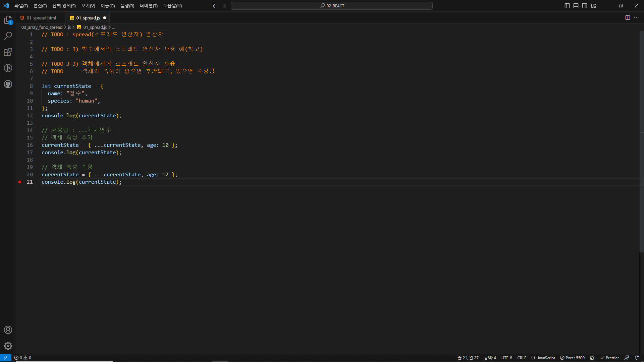Screen dimensions: 644x362
Task: Open the Search view in activity bar
Action: click(8, 36)
